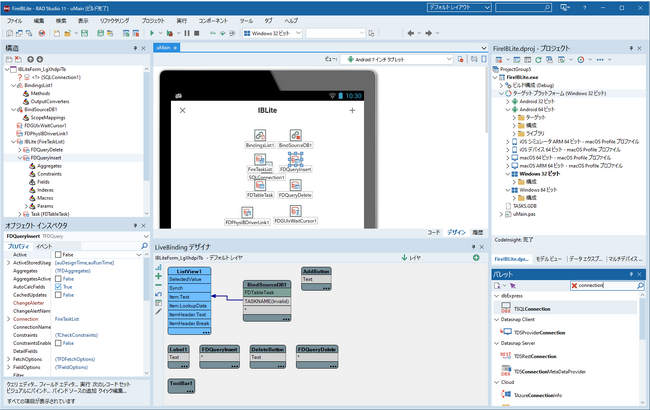Click the plus icon on the IBLite form

[x=352, y=109]
